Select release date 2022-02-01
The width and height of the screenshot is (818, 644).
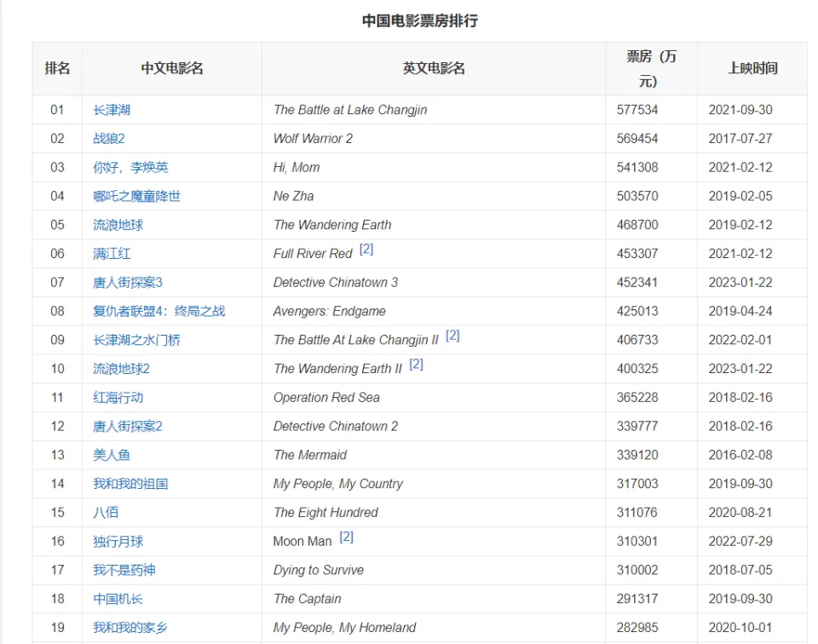[x=740, y=340]
